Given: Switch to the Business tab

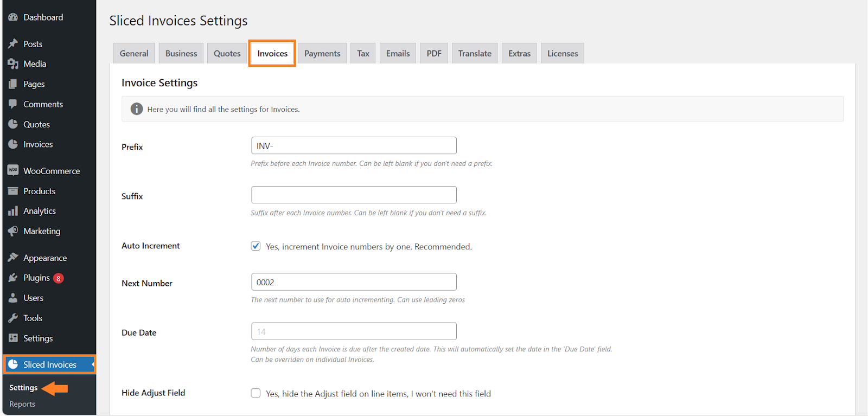Looking at the screenshot, I should [181, 53].
